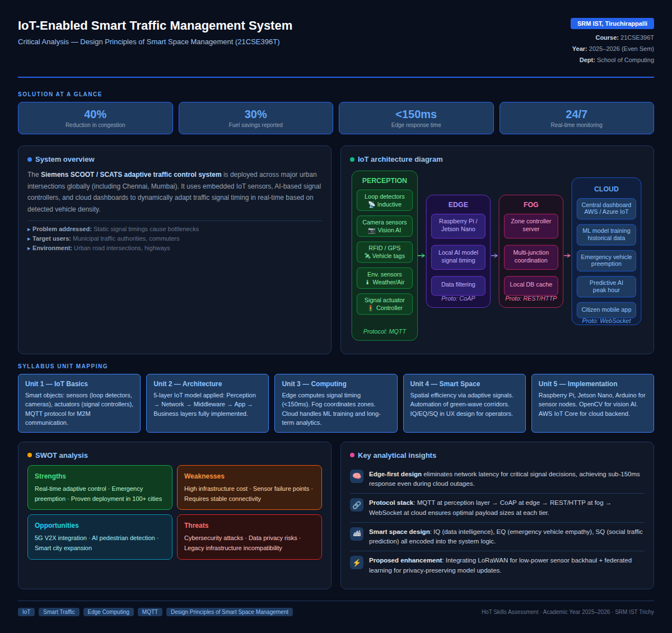Click the IIoT Skills Assessment footer text
The height and width of the screenshot is (633, 672).
(x=568, y=612)
